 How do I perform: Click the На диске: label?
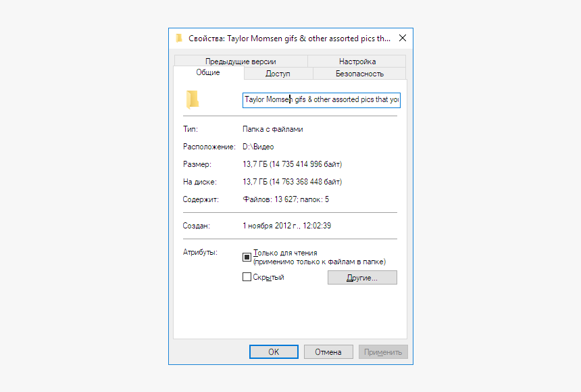tap(200, 182)
